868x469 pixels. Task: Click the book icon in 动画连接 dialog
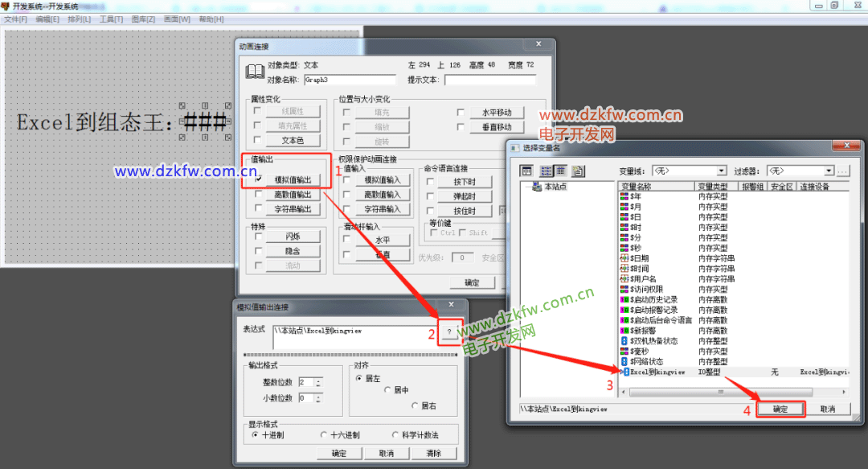pos(255,72)
